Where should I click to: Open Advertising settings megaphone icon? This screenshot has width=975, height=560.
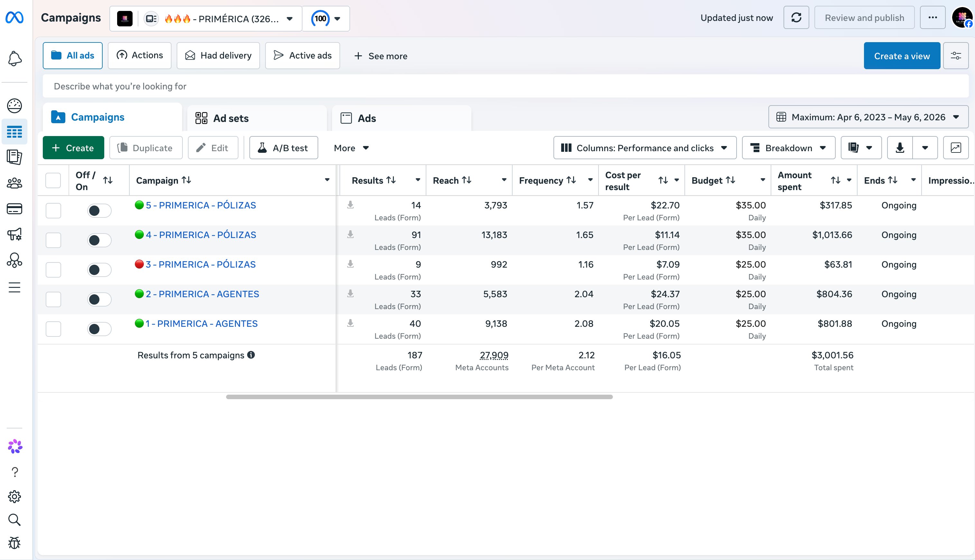pos(14,234)
